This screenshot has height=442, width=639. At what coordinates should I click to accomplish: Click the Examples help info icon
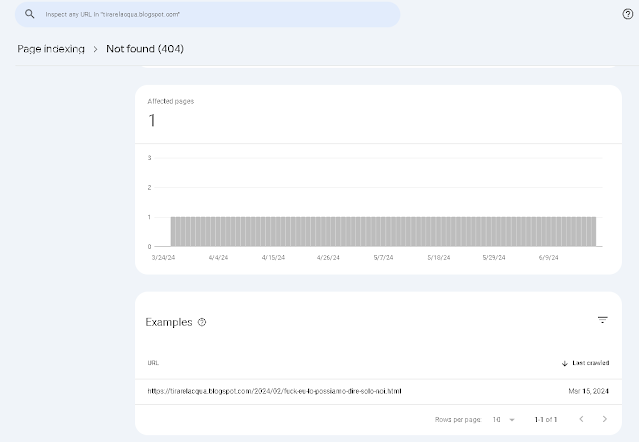coord(202,322)
